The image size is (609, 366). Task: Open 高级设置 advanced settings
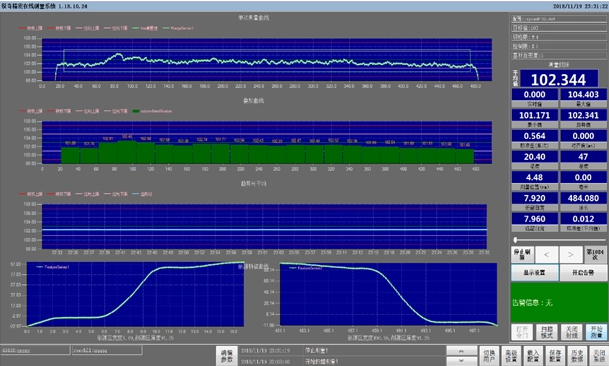tap(511, 356)
